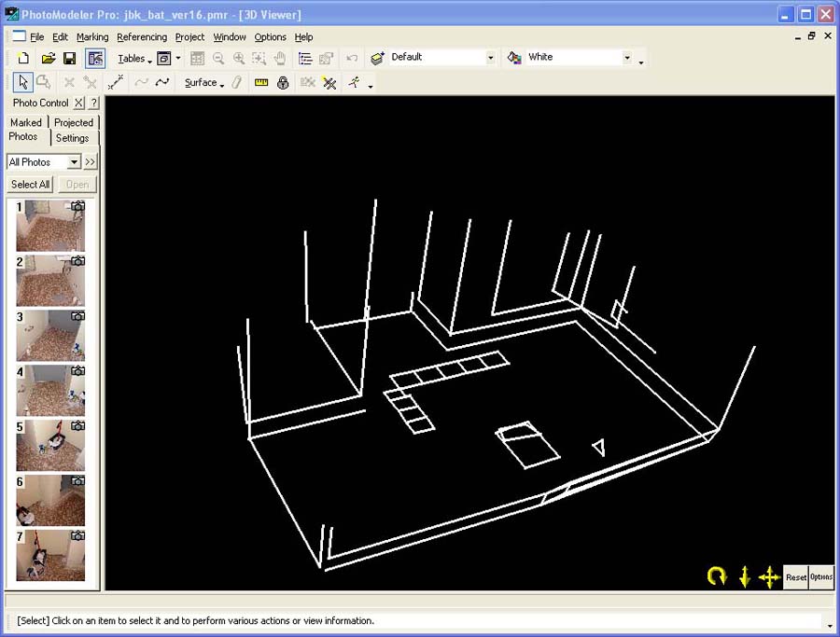Select the Pan hand tool
The height and width of the screenshot is (637, 840).
[x=280, y=58]
